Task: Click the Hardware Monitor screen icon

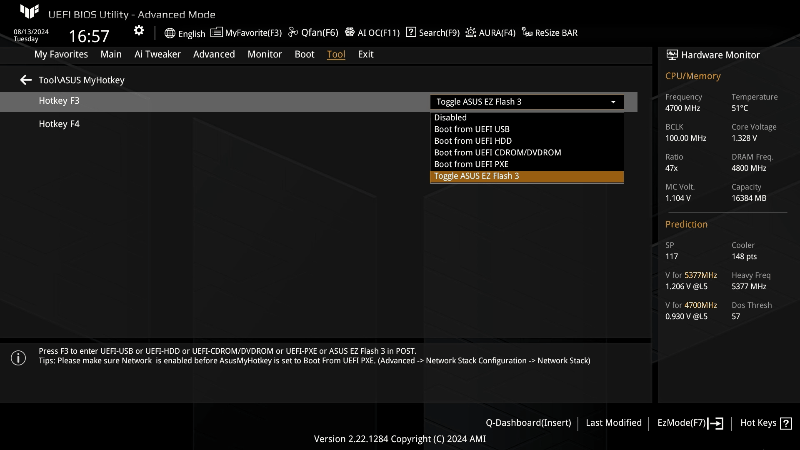Action: [x=672, y=55]
